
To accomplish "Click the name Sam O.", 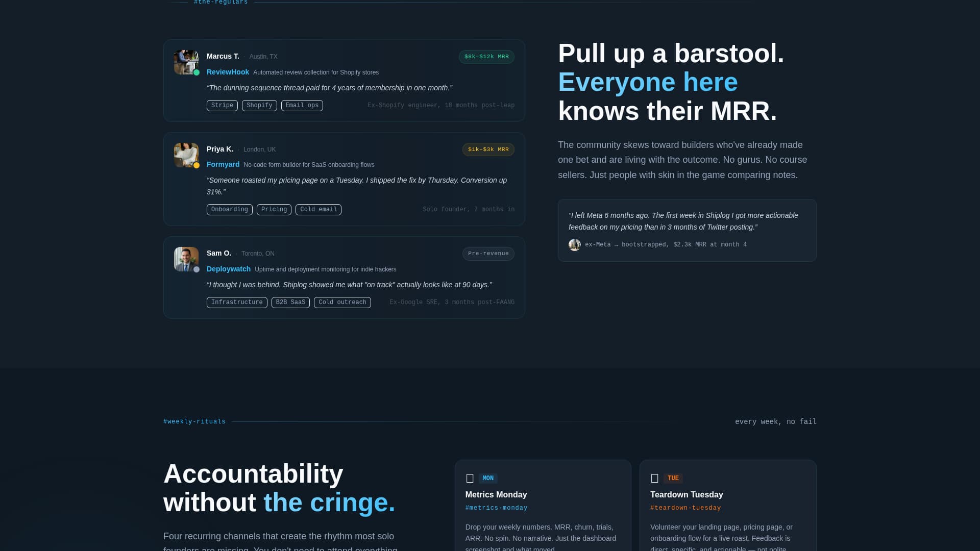I will [x=219, y=253].
